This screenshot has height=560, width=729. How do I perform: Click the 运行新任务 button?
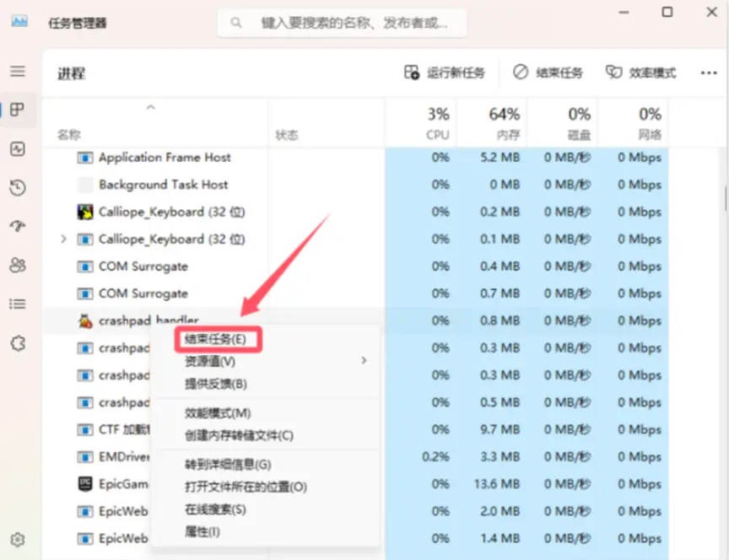click(445, 73)
